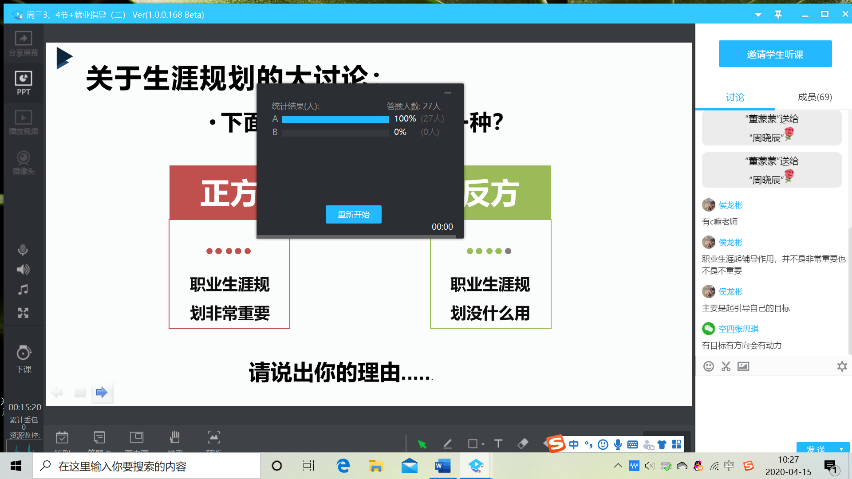Toggle the speaker volume in sidebar

[x=23, y=270]
